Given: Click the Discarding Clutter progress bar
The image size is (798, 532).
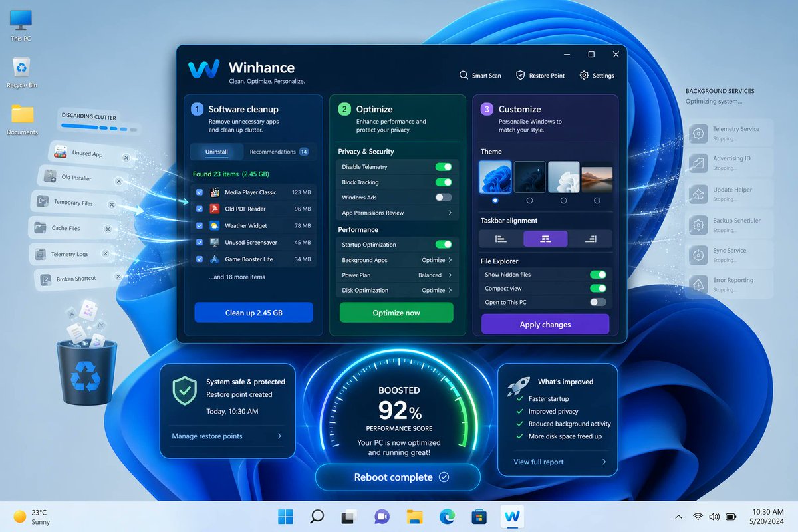Looking at the screenshot, I should click(100, 127).
